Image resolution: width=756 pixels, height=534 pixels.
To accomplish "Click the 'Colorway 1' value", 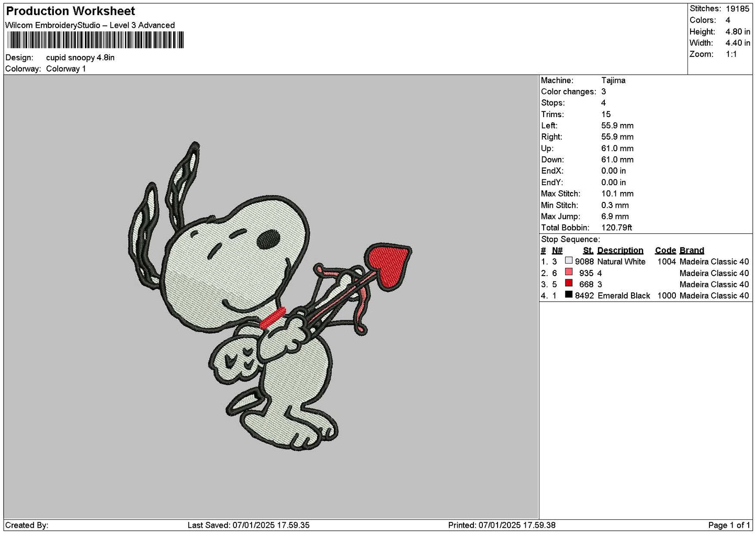I will (x=66, y=69).
